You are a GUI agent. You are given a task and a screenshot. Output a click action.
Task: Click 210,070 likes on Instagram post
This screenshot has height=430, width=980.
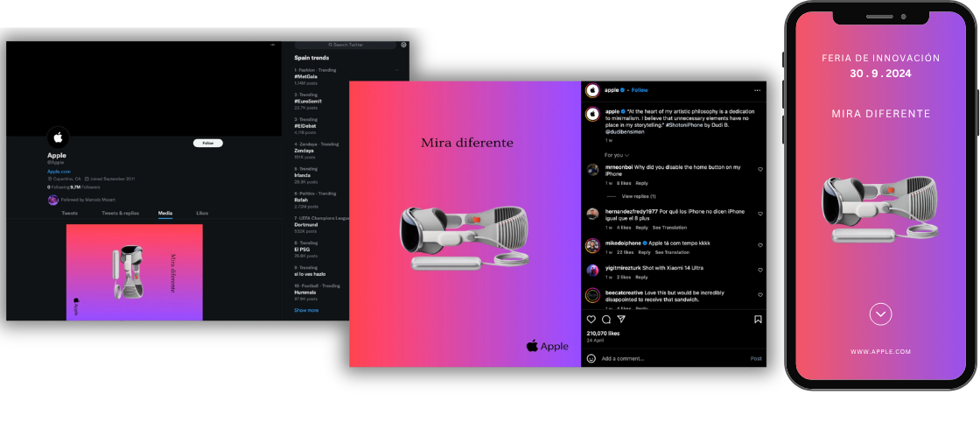click(605, 334)
